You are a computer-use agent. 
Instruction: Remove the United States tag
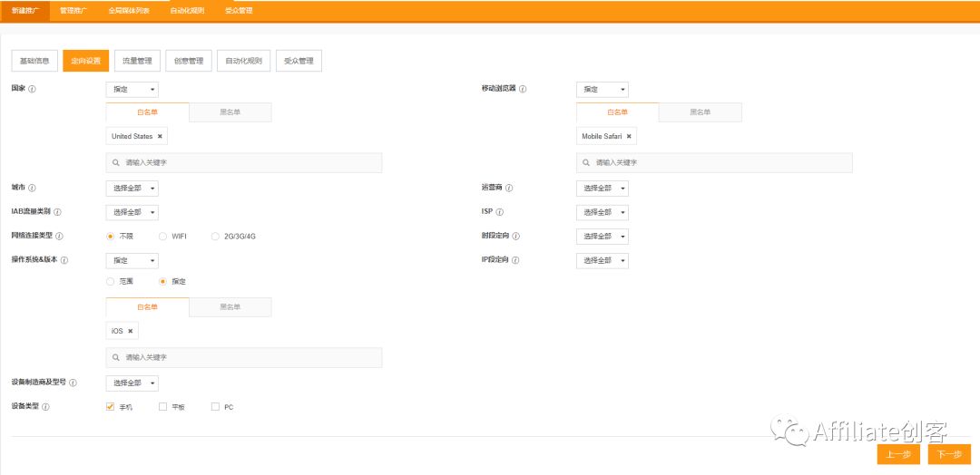tap(160, 136)
